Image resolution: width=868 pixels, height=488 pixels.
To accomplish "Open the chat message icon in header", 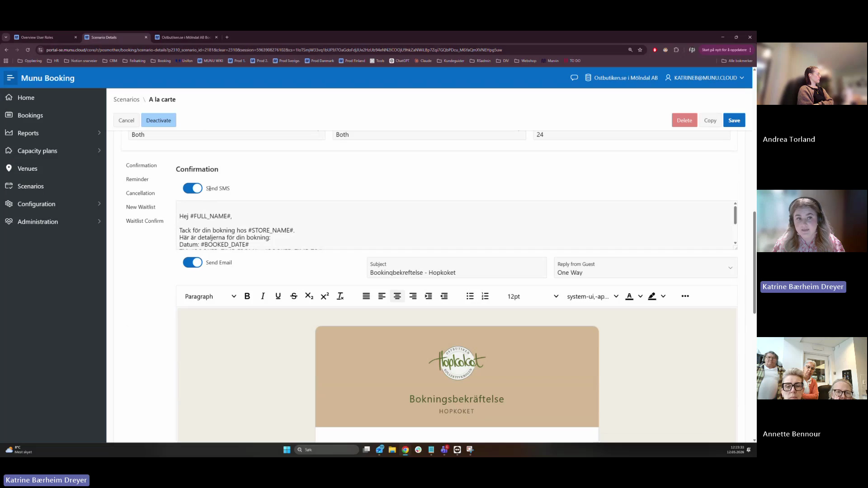I will pos(574,78).
